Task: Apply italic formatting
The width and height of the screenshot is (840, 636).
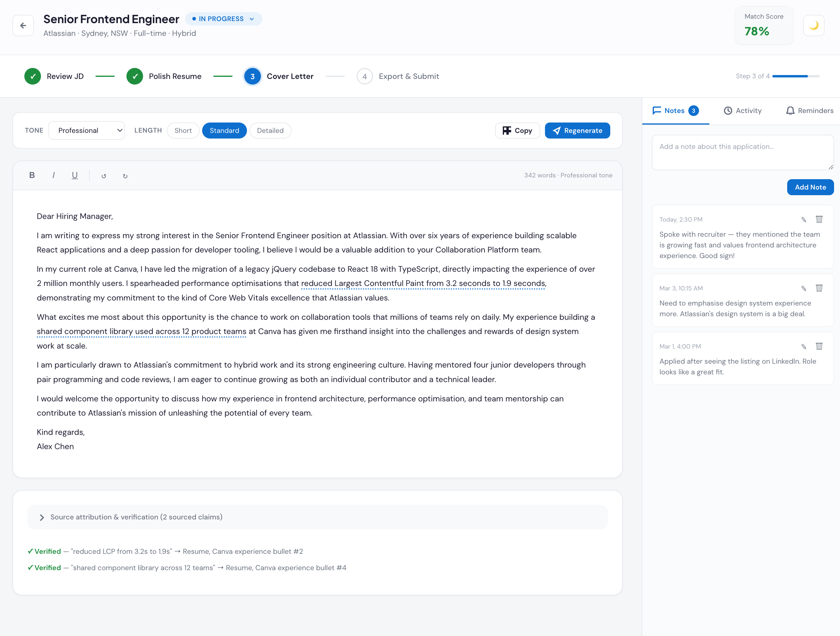Action: point(53,175)
